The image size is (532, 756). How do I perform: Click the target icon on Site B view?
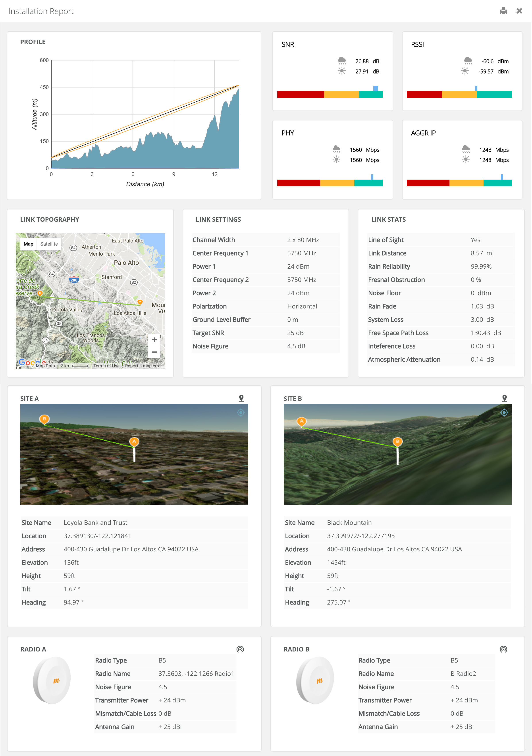504,412
